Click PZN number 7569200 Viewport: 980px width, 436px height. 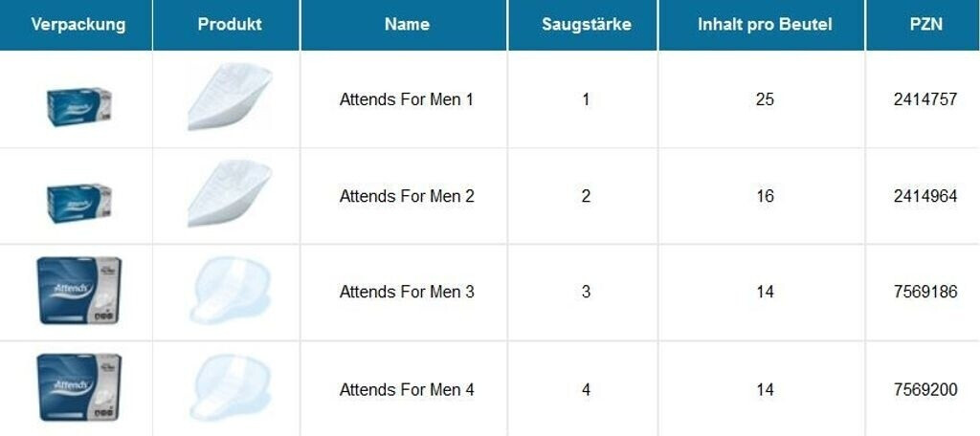pyautogui.click(x=925, y=389)
